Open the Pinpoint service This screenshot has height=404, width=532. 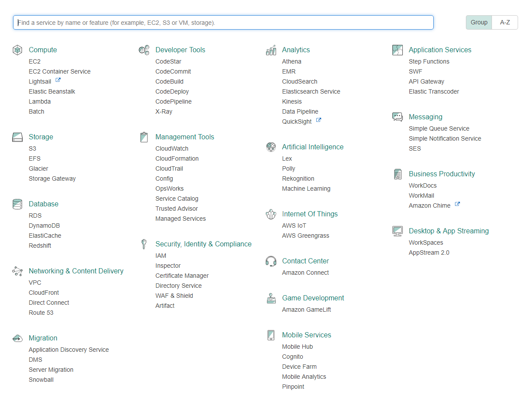[293, 387]
